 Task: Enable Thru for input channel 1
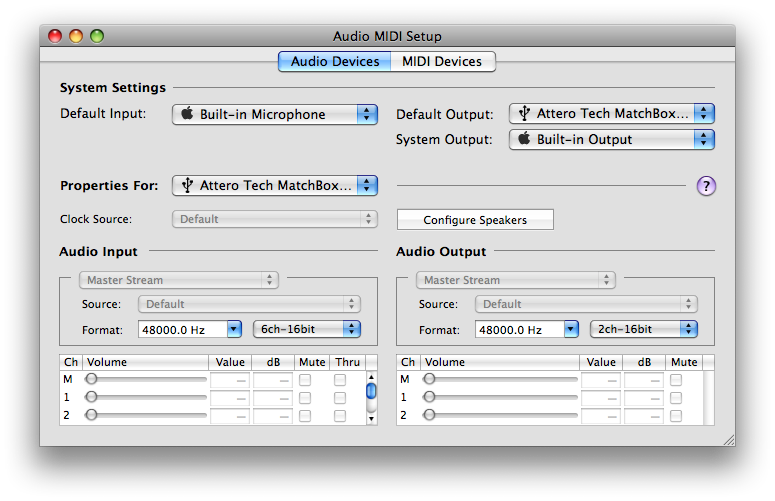340,398
